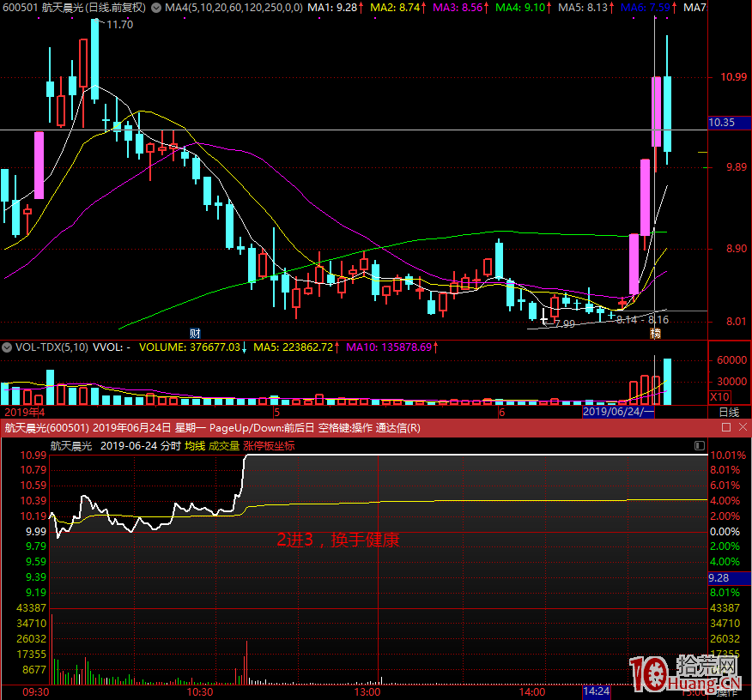Click the 操作 link at intraday bottom right
752x700 pixels.
[727, 693]
